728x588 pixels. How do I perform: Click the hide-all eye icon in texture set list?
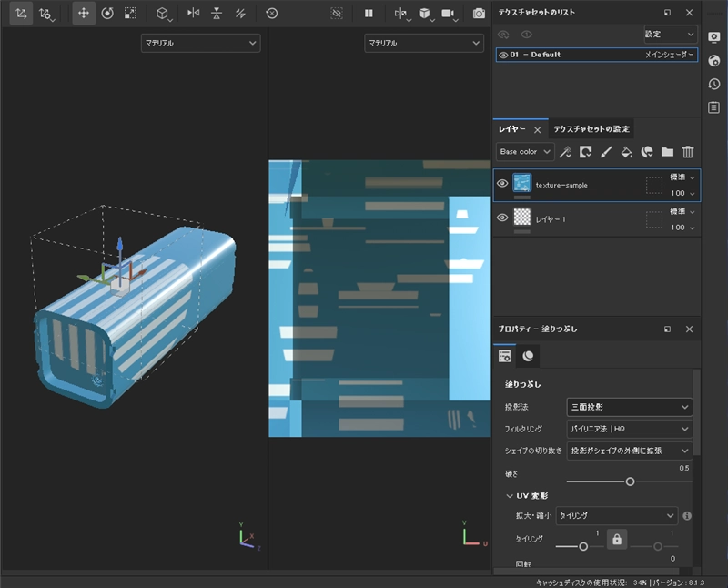(x=503, y=35)
